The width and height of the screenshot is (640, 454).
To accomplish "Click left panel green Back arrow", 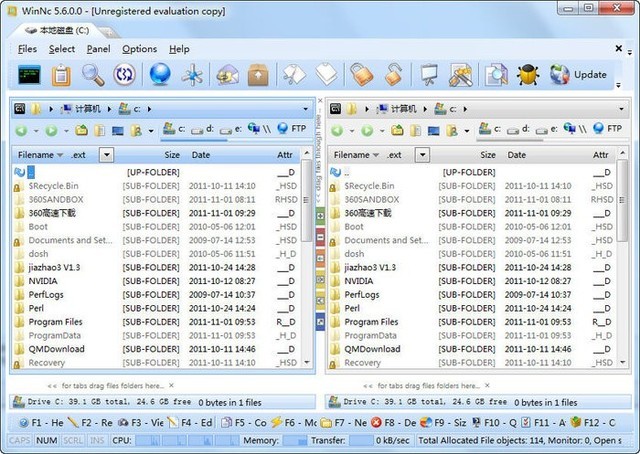I will pyautogui.click(x=21, y=131).
